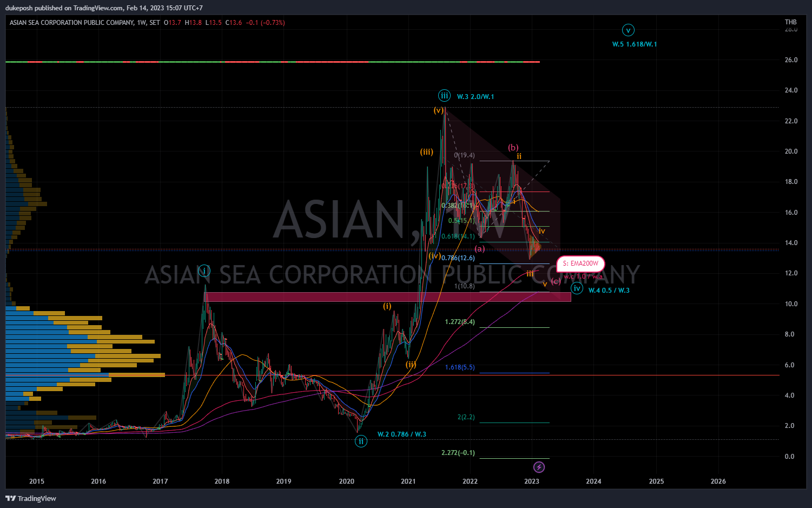Screen dimensions: 812x508
Task: Select the S: EMA200W callout label
Action: click(x=580, y=263)
